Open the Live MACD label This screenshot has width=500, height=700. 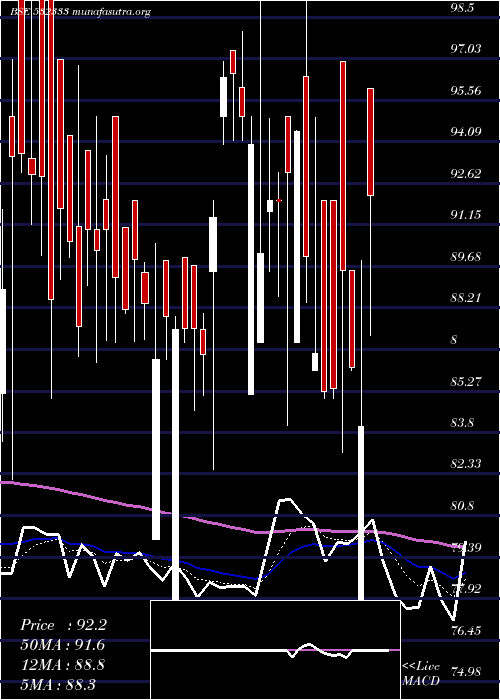click(x=421, y=673)
